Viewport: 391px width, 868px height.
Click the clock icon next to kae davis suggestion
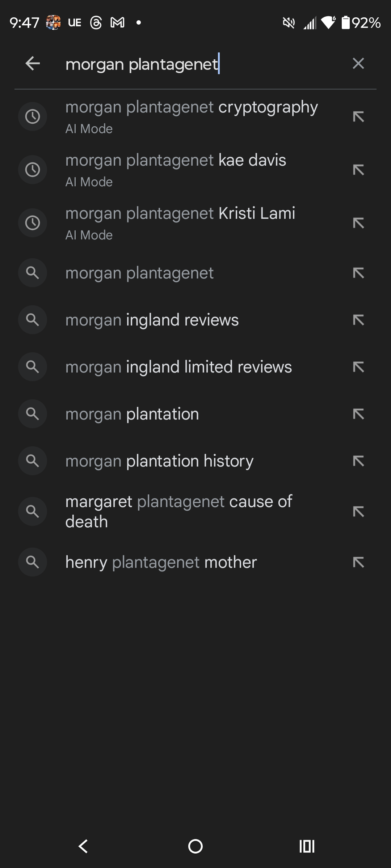click(32, 169)
